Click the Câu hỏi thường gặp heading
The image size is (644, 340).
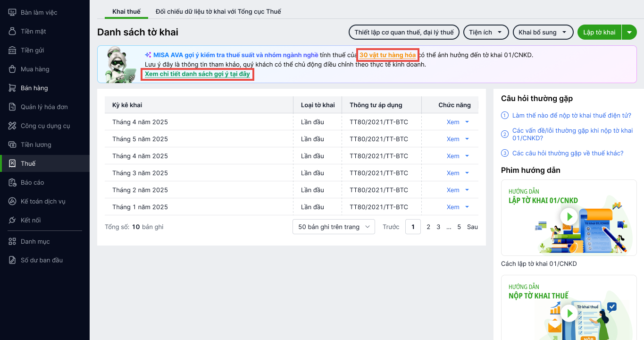537,98
